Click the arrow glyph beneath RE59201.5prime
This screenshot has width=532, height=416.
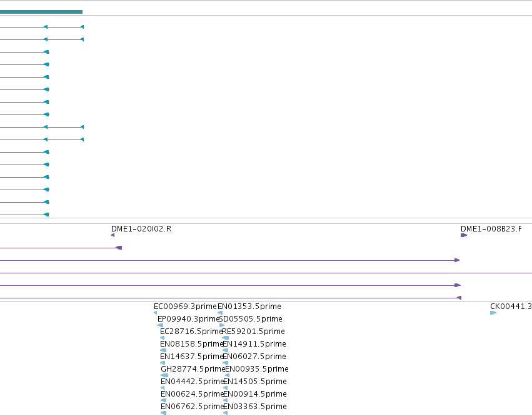[x=225, y=338]
